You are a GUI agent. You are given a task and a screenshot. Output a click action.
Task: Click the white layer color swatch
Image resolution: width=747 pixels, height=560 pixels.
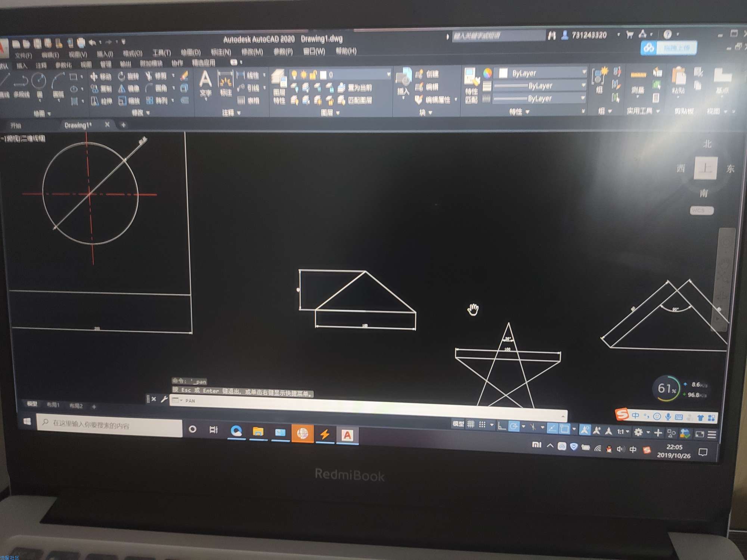pyautogui.click(x=323, y=75)
